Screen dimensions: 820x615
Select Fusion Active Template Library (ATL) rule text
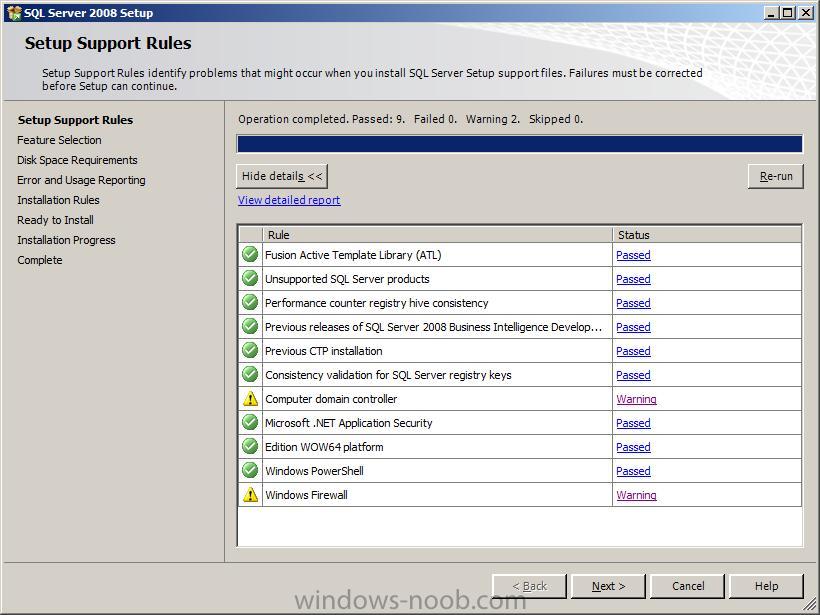click(x=353, y=255)
